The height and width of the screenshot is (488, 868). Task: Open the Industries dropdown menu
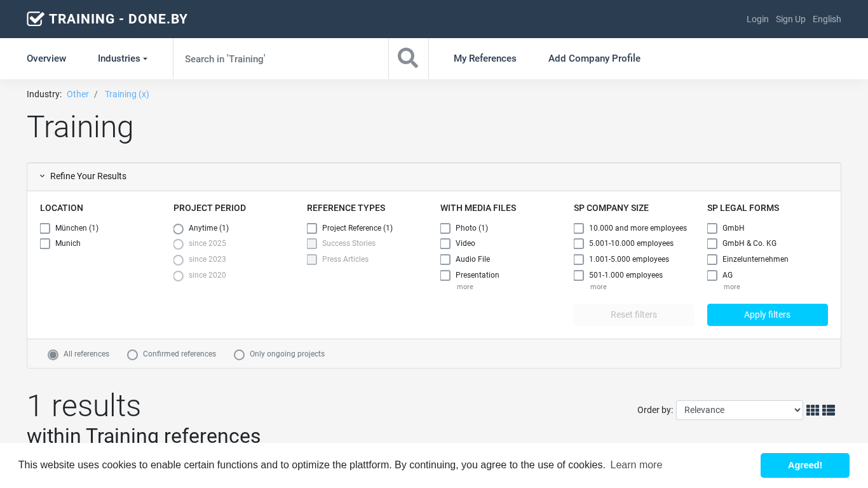point(122,58)
